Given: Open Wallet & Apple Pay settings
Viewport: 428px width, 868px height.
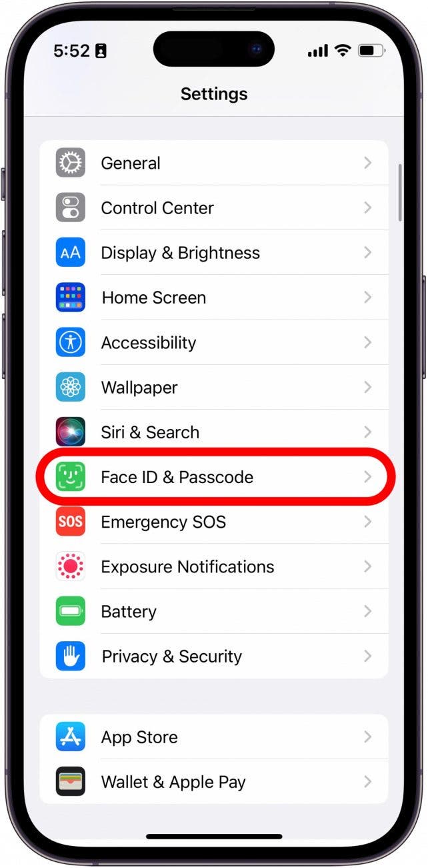Looking at the screenshot, I should click(214, 782).
